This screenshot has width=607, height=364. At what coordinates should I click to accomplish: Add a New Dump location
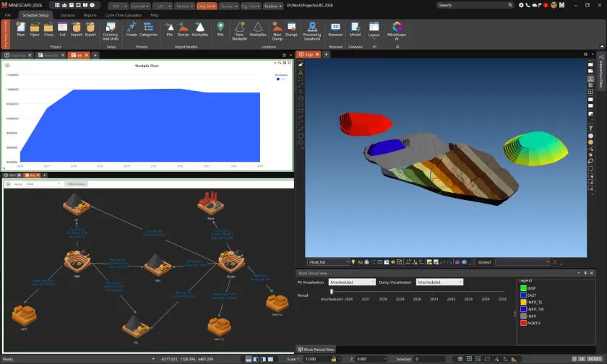[277, 31]
